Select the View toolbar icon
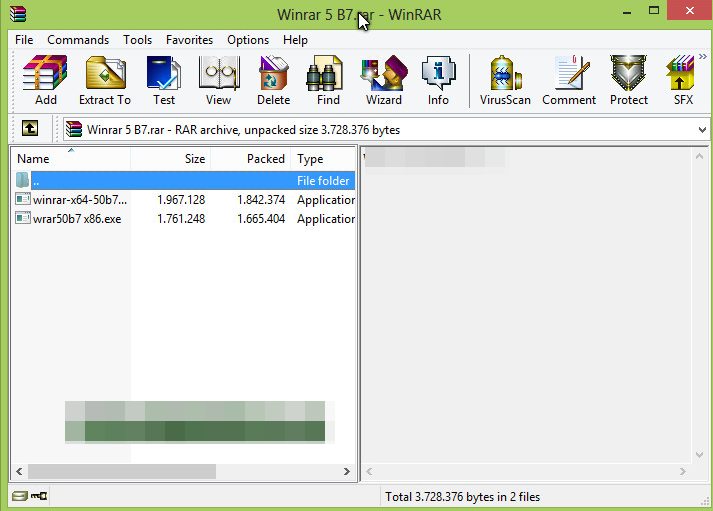Viewport: 713px width, 511px height. coord(218,80)
